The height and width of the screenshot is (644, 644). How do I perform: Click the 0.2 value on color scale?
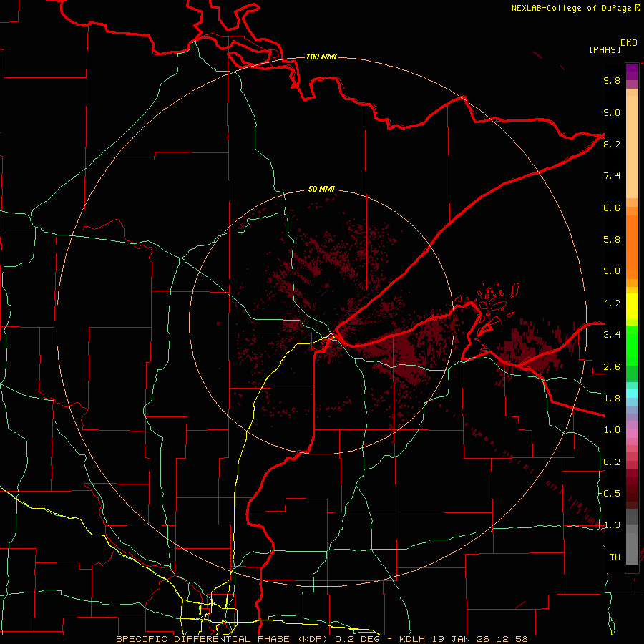(x=612, y=462)
